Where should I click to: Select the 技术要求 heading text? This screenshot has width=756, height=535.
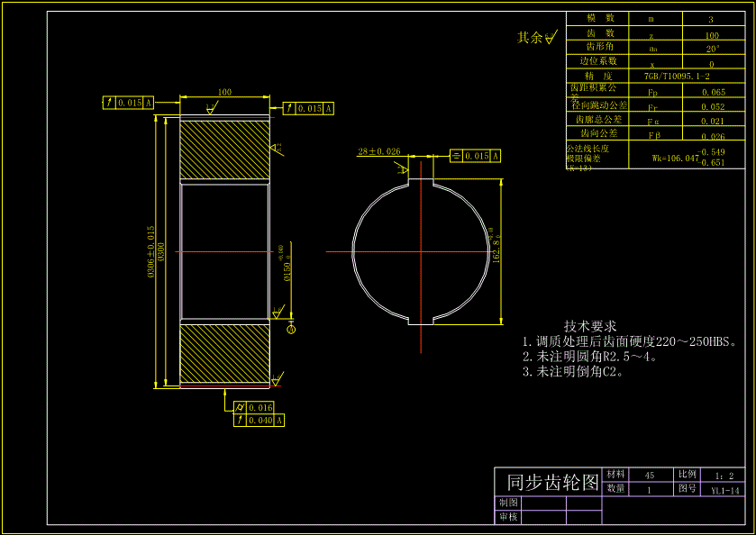[x=590, y=326]
